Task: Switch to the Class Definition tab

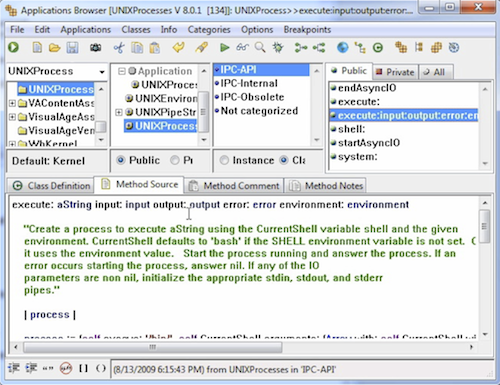Action: click(51, 186)
